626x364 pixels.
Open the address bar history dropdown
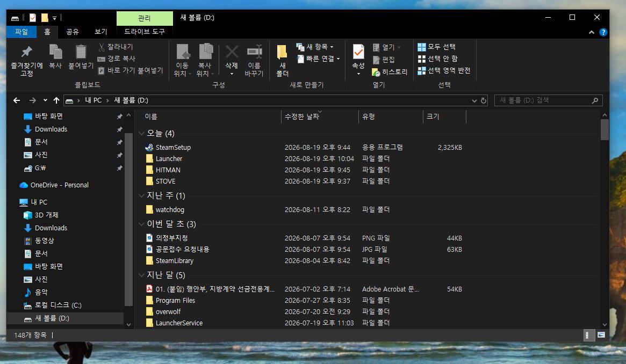click(x=474, y=100)
